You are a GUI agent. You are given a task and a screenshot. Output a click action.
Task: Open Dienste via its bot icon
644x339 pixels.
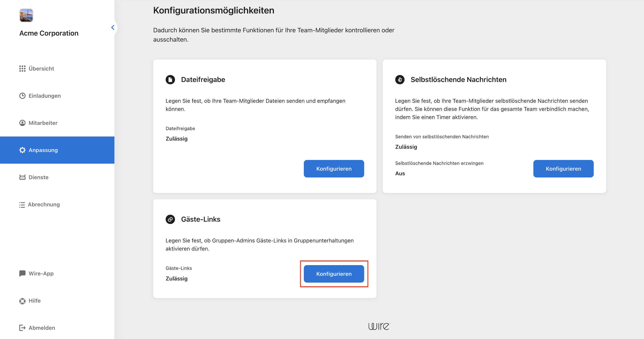tap(22, 177)
